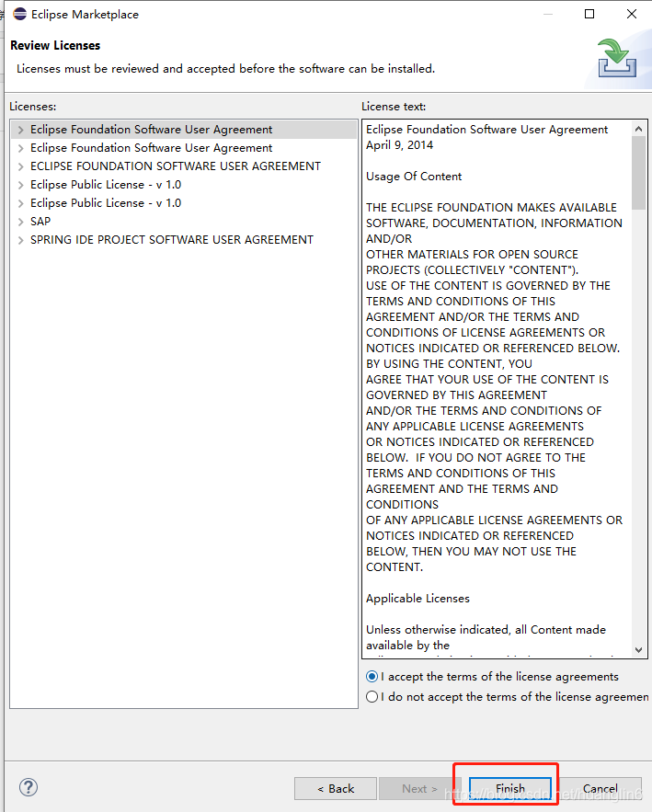652x812 pixels.
Task: Expand SPRING IDE PROJECT SOFTWARE USER AGREEMENT
Action: click(x=21, y=240)
